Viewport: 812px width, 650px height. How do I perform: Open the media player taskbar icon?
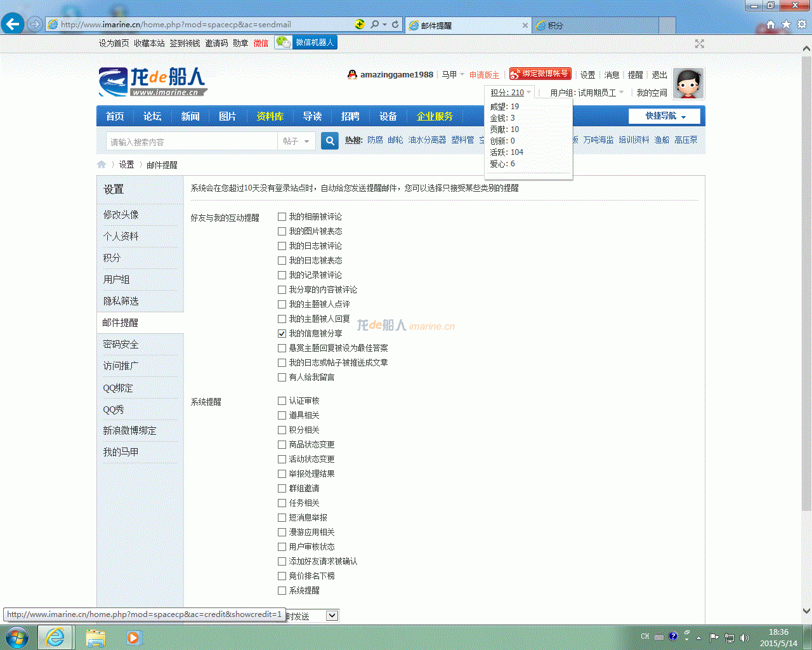coord(133,637)
